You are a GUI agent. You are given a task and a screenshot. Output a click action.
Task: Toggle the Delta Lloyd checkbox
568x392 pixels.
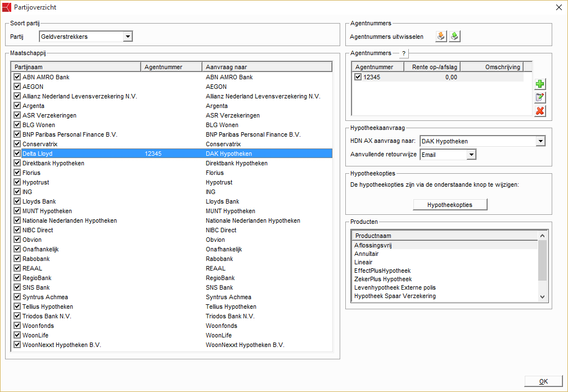point(17,154)
